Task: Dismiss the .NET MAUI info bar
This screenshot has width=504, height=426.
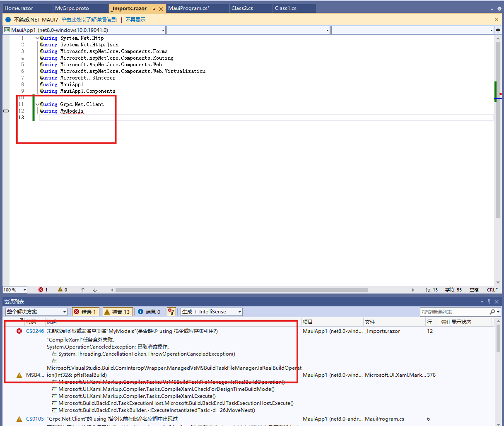Action: pos(497,19)
